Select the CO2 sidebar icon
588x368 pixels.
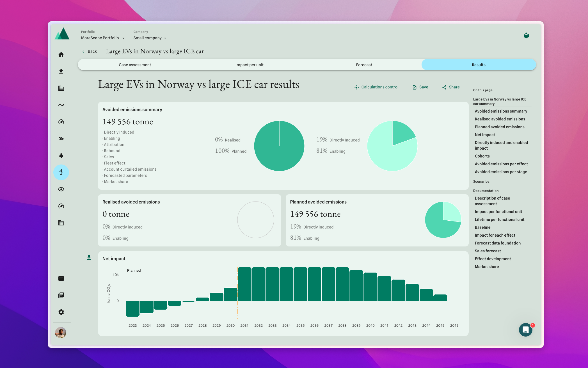(61, 139)
